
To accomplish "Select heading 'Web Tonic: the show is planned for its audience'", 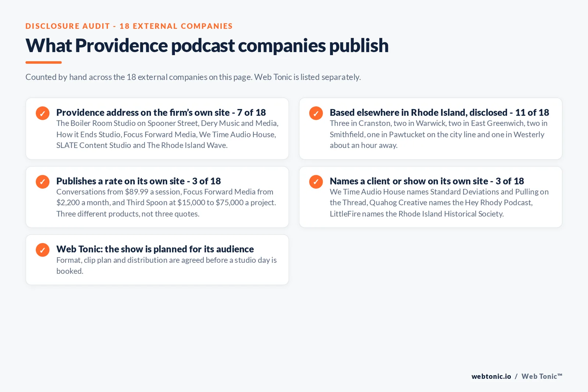I will (155, 249).
